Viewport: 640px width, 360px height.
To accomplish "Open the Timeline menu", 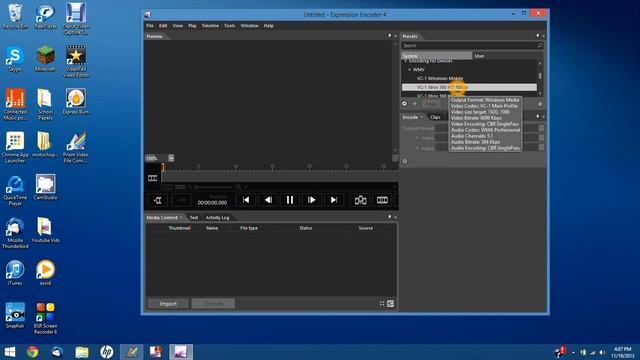I will 210,26.
